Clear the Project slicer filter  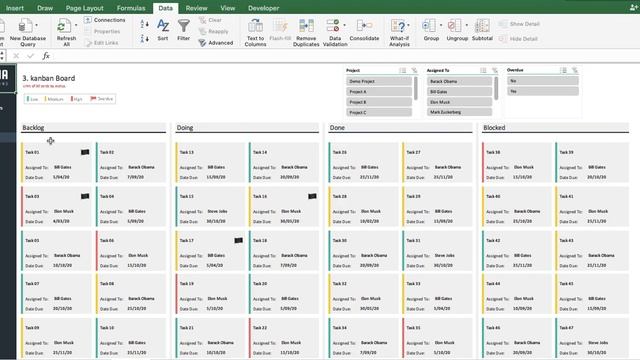(414, 70)
